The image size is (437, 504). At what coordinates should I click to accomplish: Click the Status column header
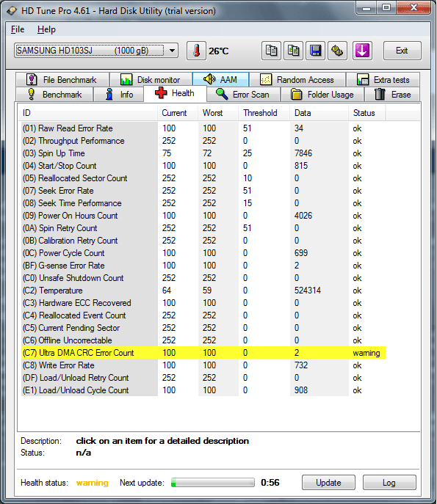(367, 113)
